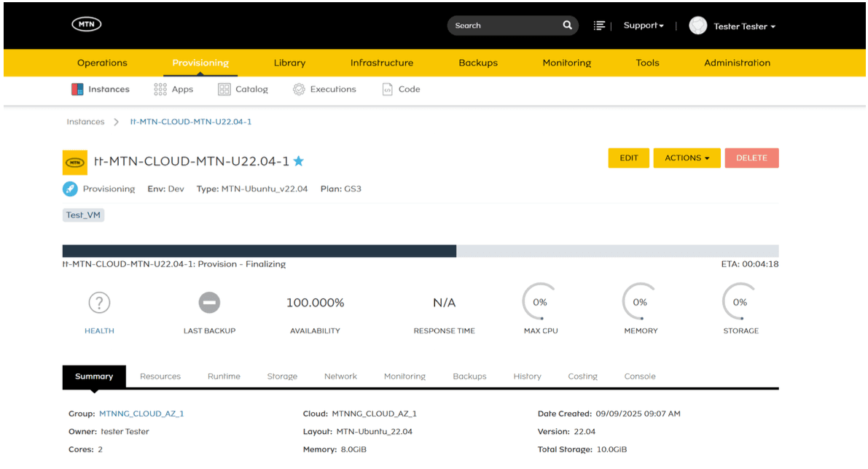The image size is (868, 469).
Task: Click the N/A response time value
Action: (x=445, y=303)
